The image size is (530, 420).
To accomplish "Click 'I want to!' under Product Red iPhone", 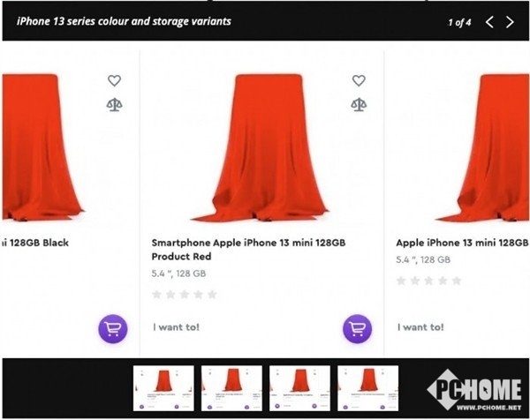I will (x=176, y=326).
